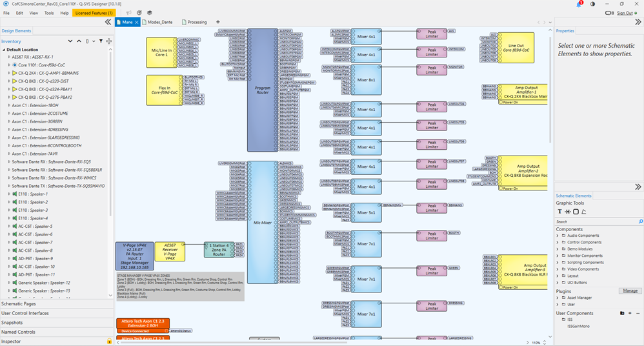644x346 pixels.
Task: Close the Mane schematic tab
Action: coord(137,22)
